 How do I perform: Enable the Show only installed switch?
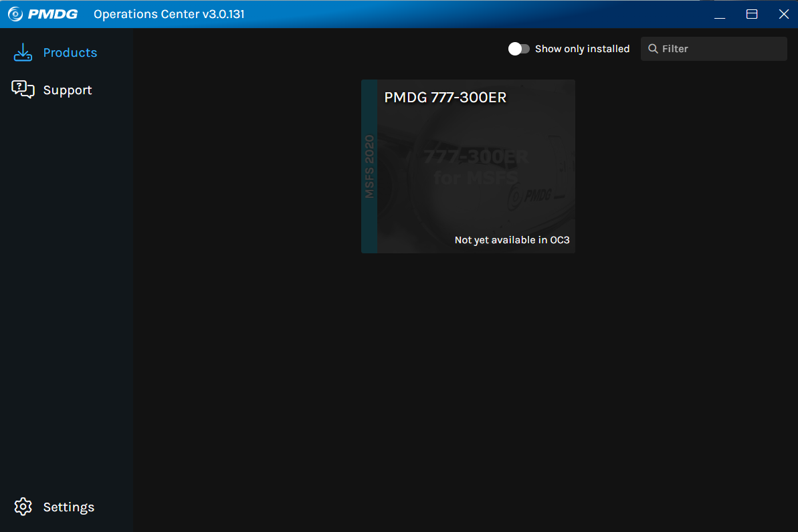(x=519, y=48)
